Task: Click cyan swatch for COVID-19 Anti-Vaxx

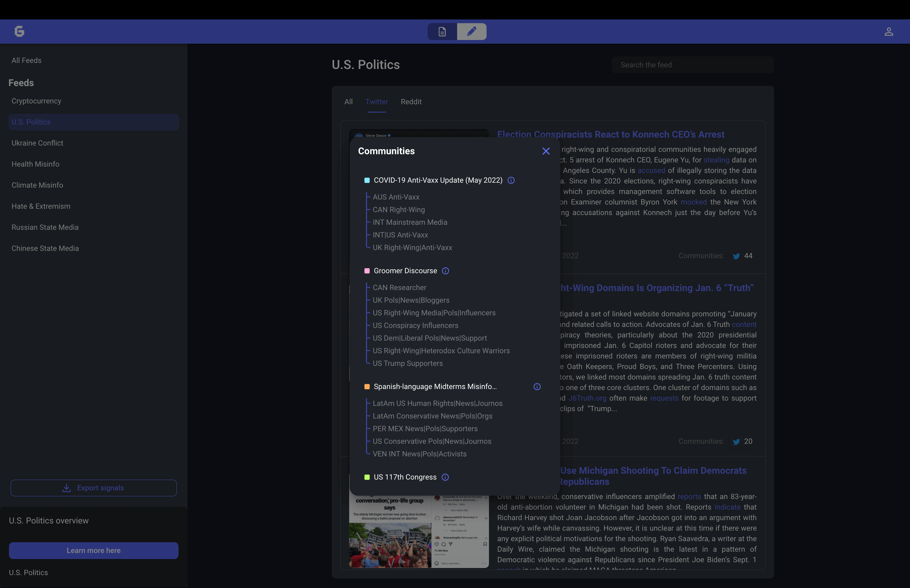Action: click(x=367, y=180)
